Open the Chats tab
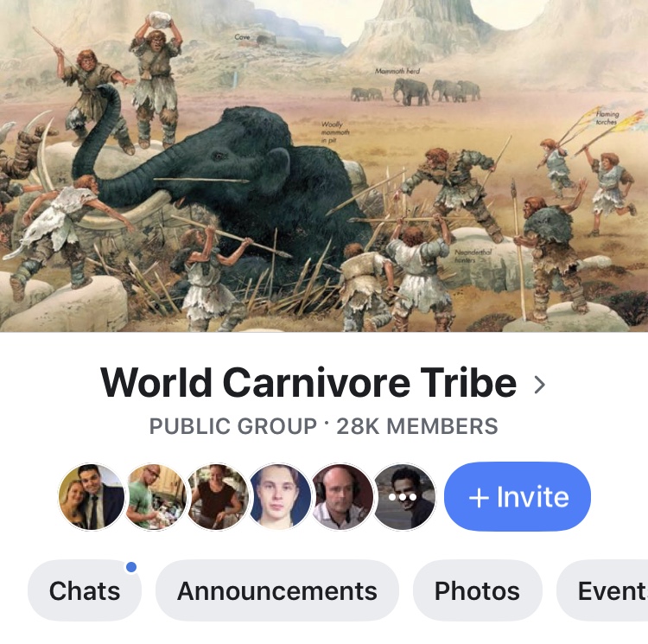 click(x=85, y=590)
